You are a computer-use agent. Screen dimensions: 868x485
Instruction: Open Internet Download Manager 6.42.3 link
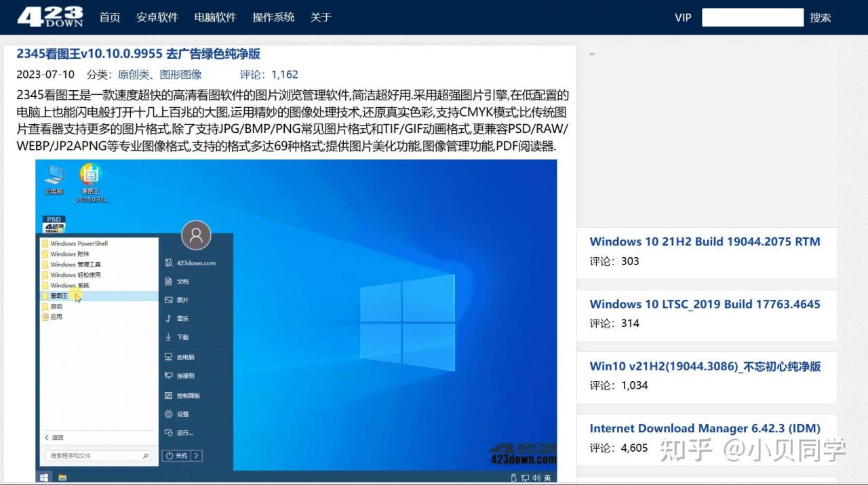(x=705, y=429)
